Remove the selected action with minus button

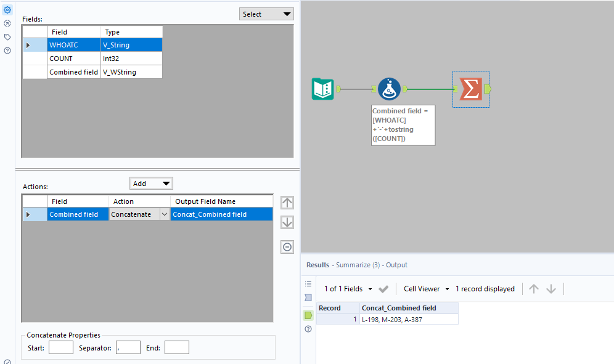click(287, 246)
